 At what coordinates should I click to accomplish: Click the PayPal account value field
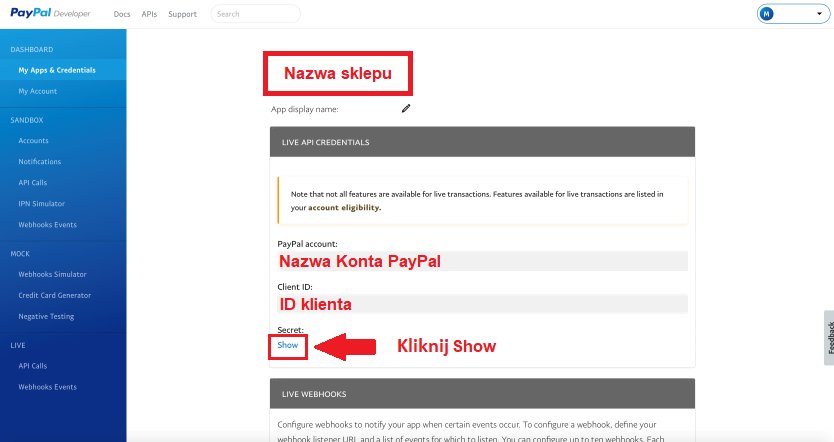(482, 261)
